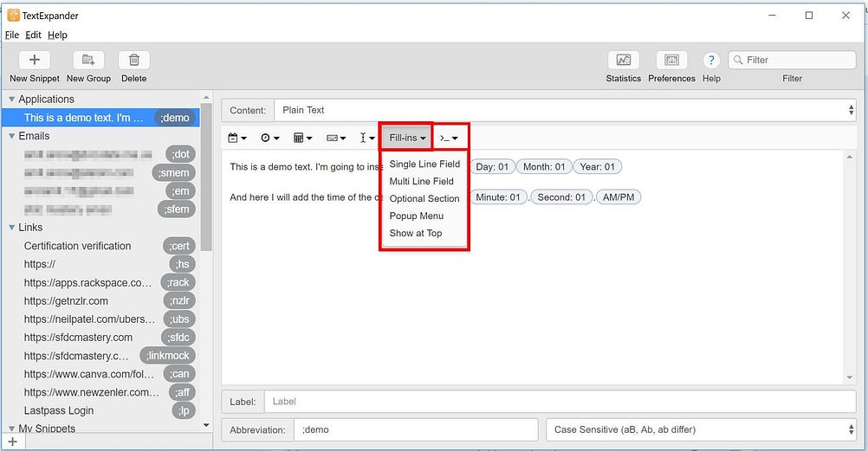Screen dimensions: 868x451
Task: Open the date calendar insert dropdown
Action: 237,138
